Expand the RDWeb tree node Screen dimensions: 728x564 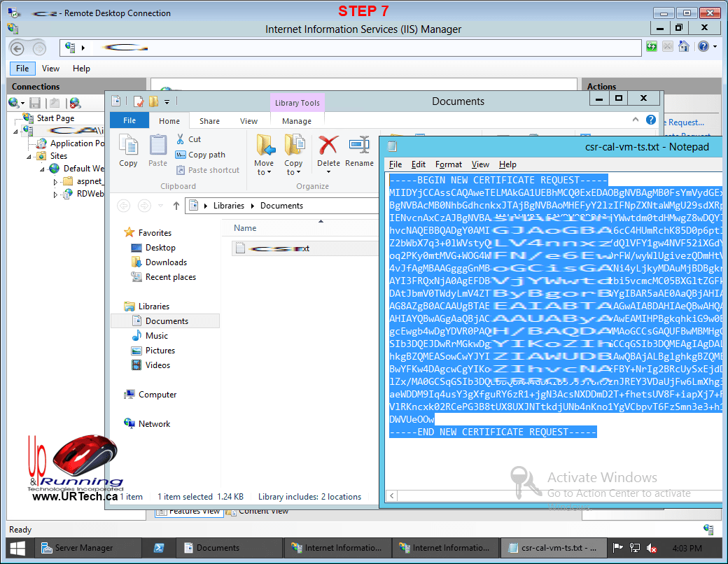point(56,195)
